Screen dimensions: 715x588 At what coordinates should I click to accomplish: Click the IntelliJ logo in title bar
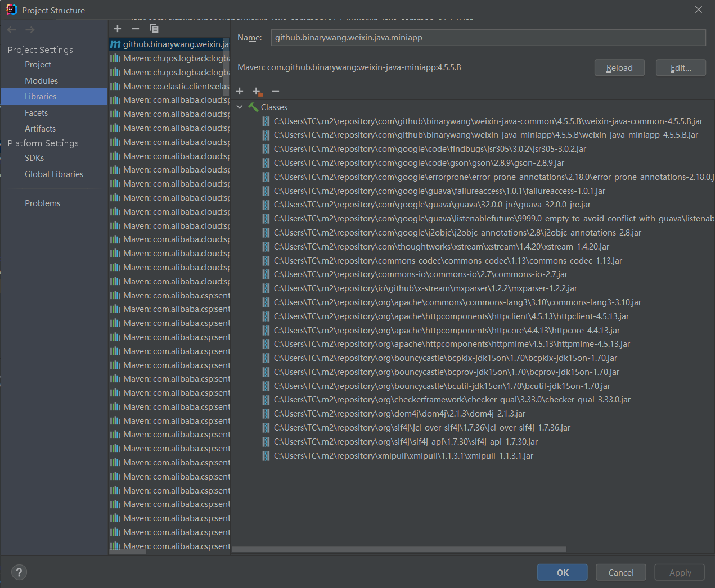click(x=11, y=10)
